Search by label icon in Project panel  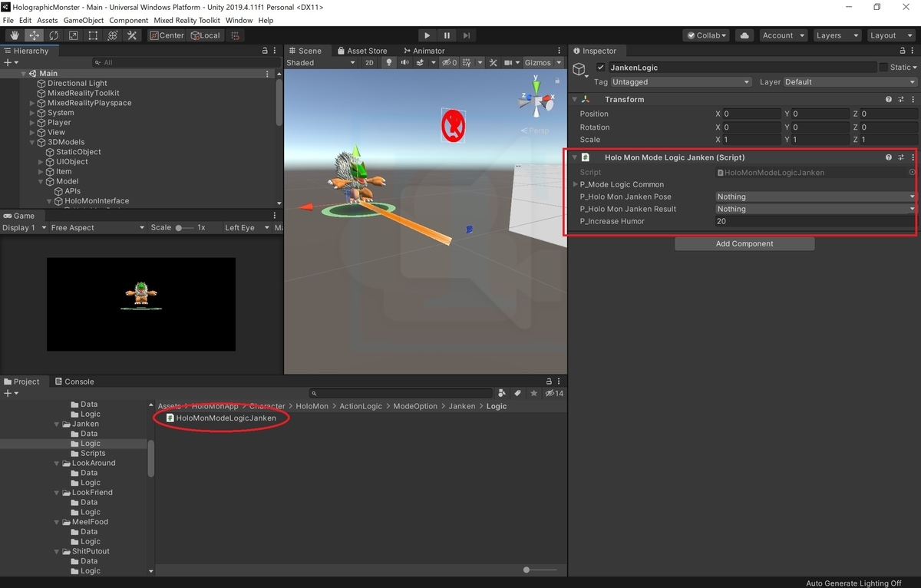[x=518, y=393]
